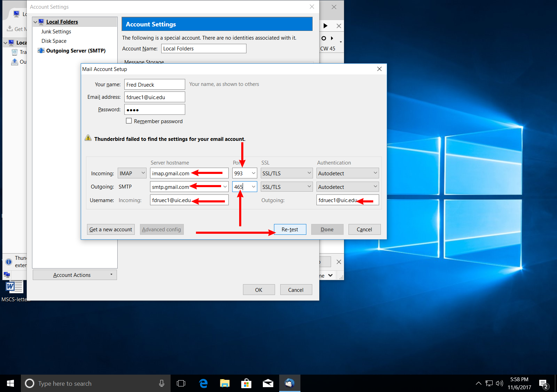Image resolution: width=557 pixels, height=392 pixels.
Task: Click Cancel in Account Settings window
Action: pyautogui.click(x=296, y=290)
